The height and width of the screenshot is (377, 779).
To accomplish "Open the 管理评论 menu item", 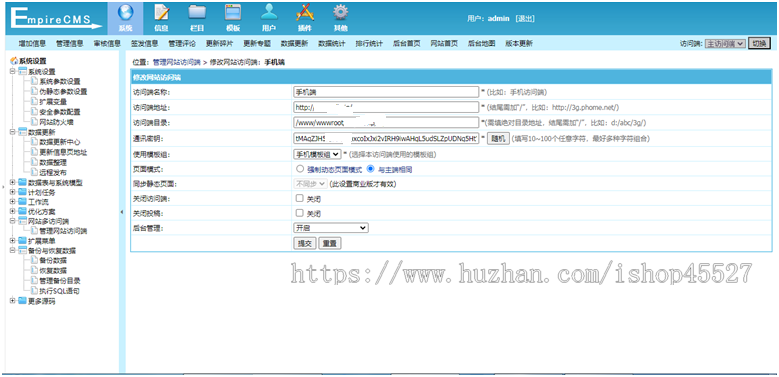I will coord(182,44).
